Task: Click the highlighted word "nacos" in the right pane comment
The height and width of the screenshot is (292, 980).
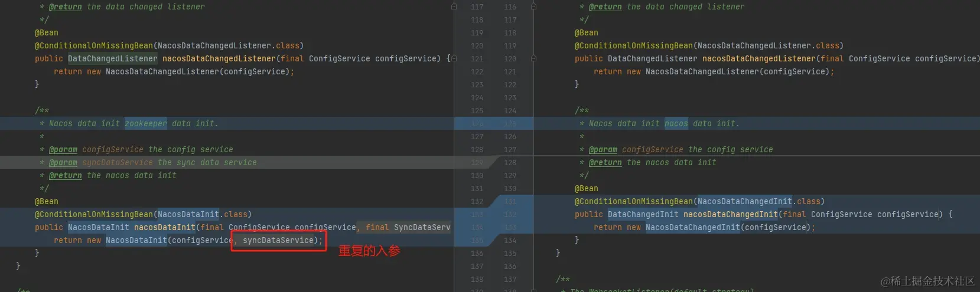Action: [x=676, y=123]
